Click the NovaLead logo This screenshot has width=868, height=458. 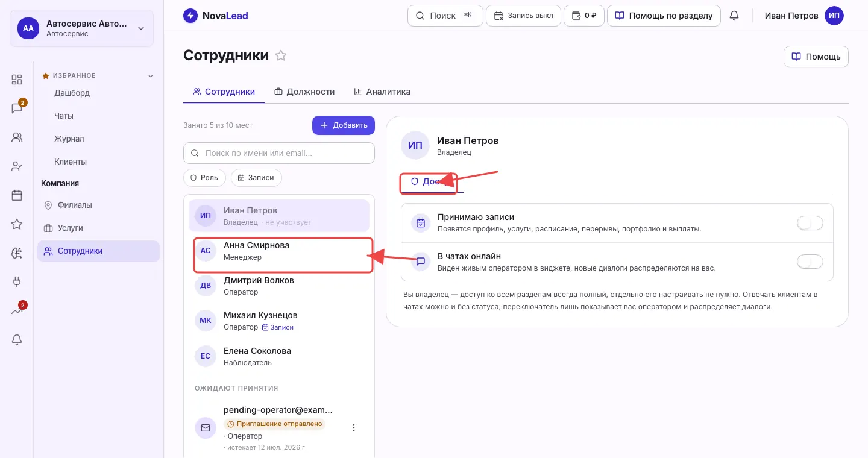click(216, 16)
